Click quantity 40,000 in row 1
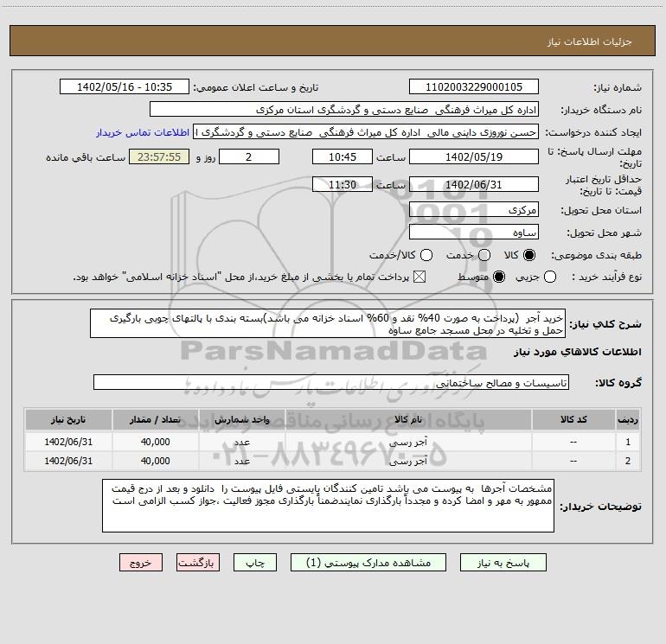 tap(156, 442)
